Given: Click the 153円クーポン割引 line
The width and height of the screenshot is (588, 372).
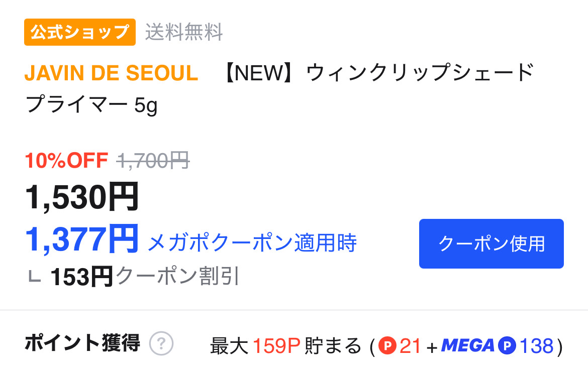Looking at the screenshot, I should pos(145,276).
